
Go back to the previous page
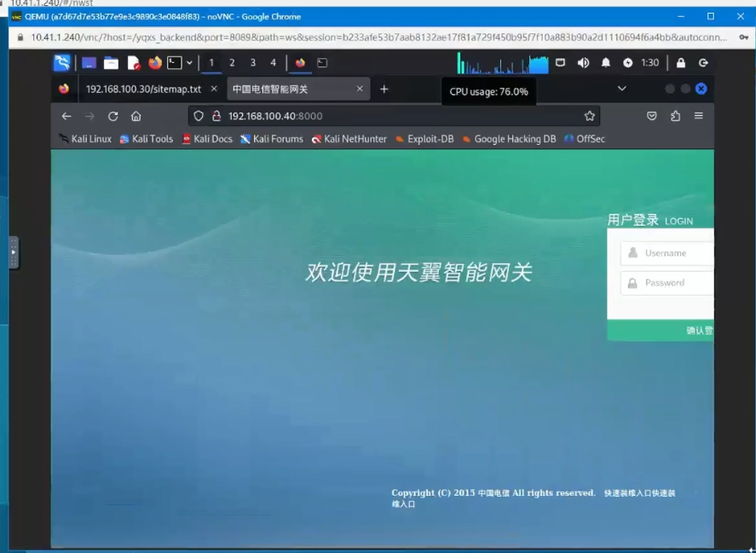point(66,116)
